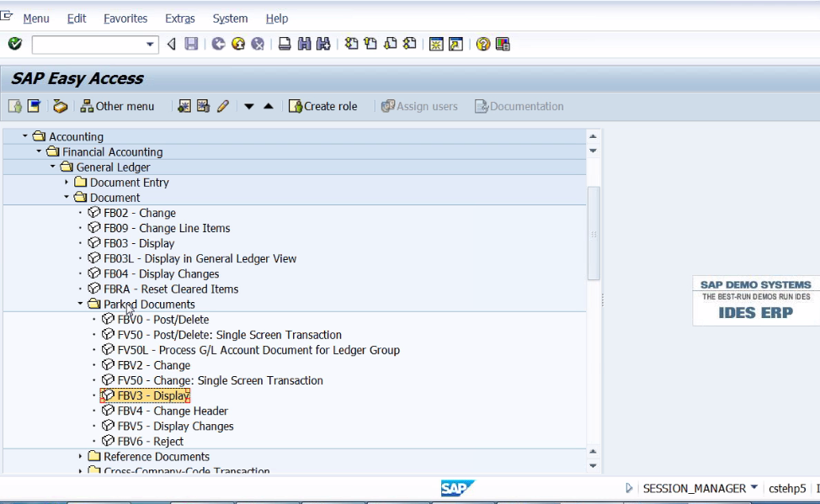Click the User Menu icon

tap(14, 106)
